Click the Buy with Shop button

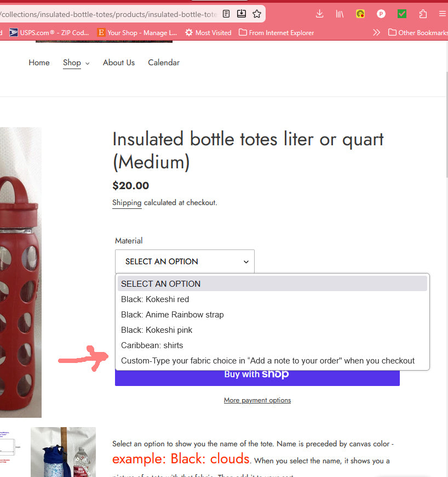[x=257, y=377]
